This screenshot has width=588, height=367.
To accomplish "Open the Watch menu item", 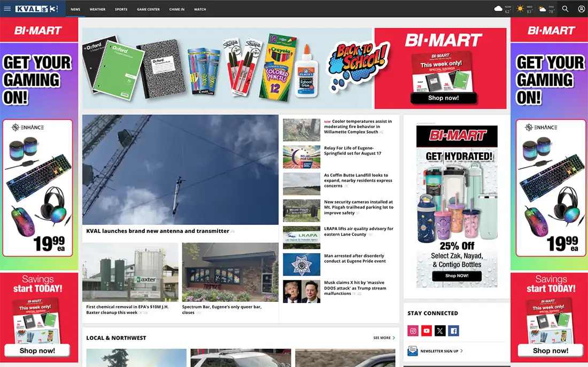I will [x=200, y=10].
